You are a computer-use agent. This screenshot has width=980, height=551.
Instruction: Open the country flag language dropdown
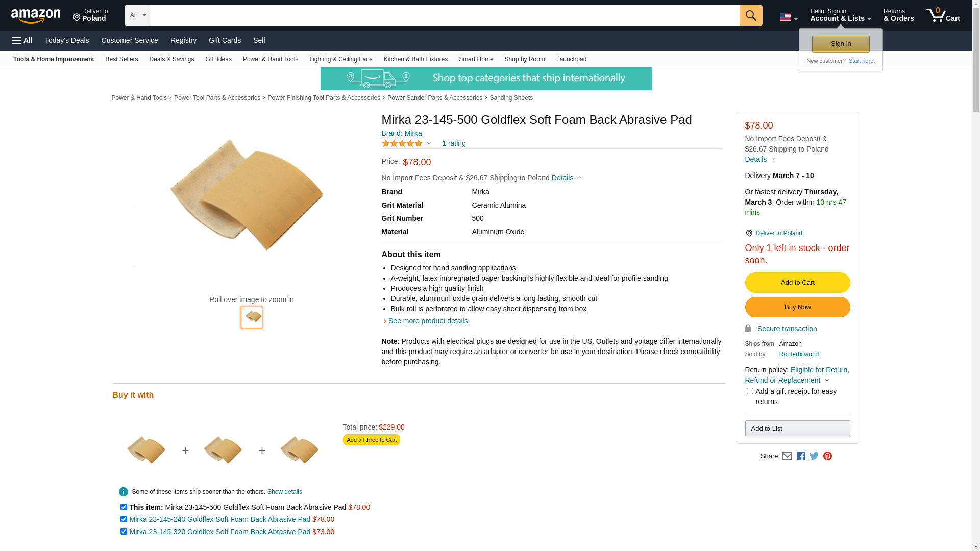click(x=788, y=17)
